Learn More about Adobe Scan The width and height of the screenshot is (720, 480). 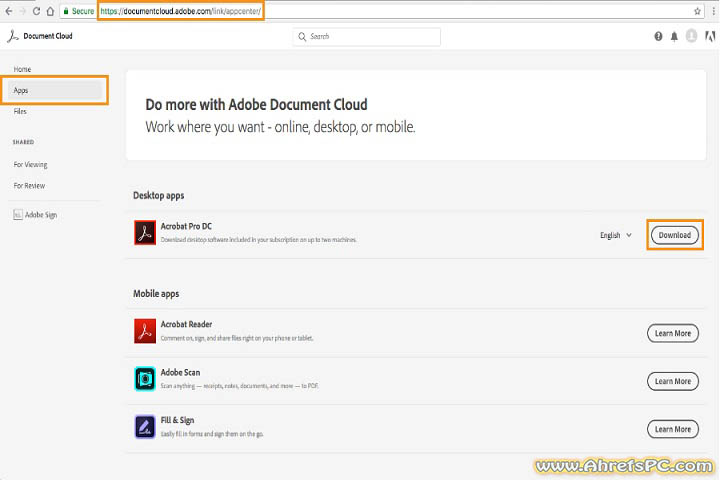673,381
